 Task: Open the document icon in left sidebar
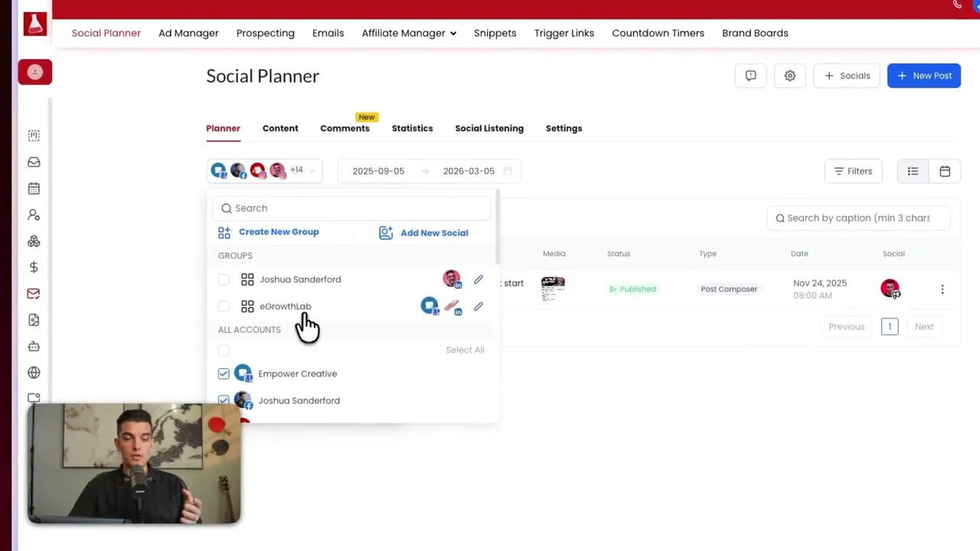click(34, 320)
